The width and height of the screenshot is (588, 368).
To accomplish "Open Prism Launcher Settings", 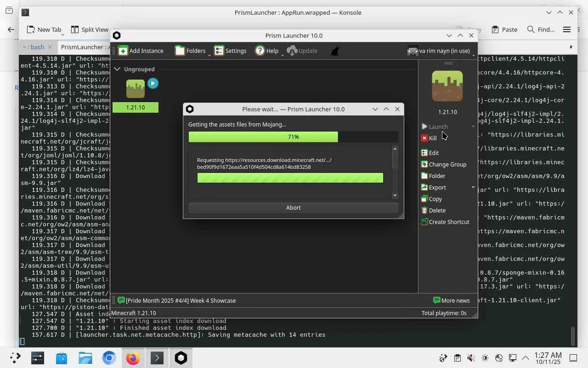I will click(x=231, y=51).
